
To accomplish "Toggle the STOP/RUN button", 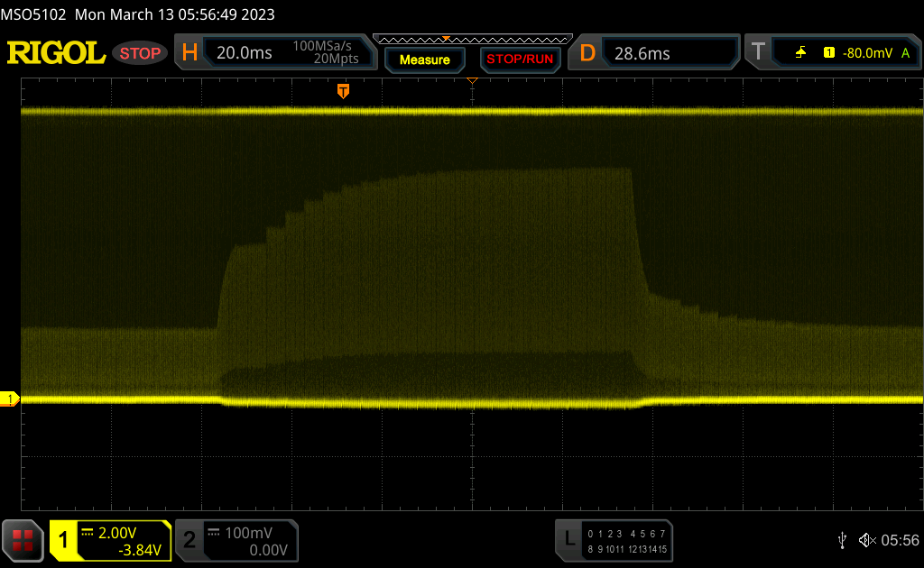I will pos(520,60).
